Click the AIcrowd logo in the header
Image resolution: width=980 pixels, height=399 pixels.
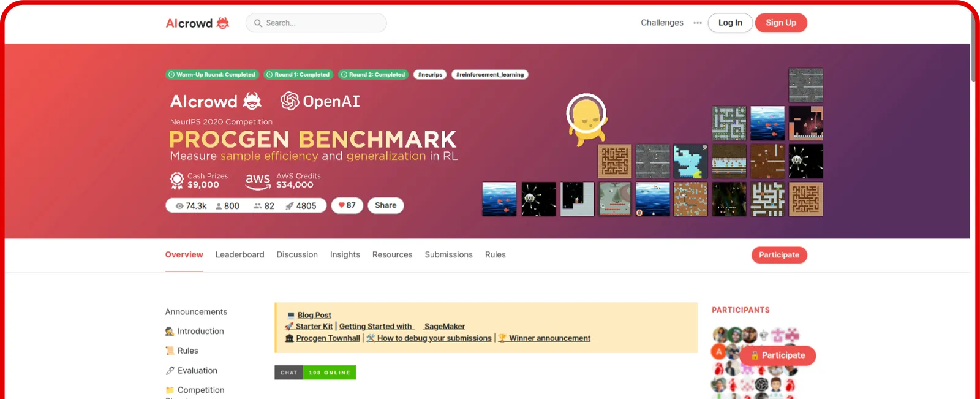pyautogui.click(x=197, y=23)
